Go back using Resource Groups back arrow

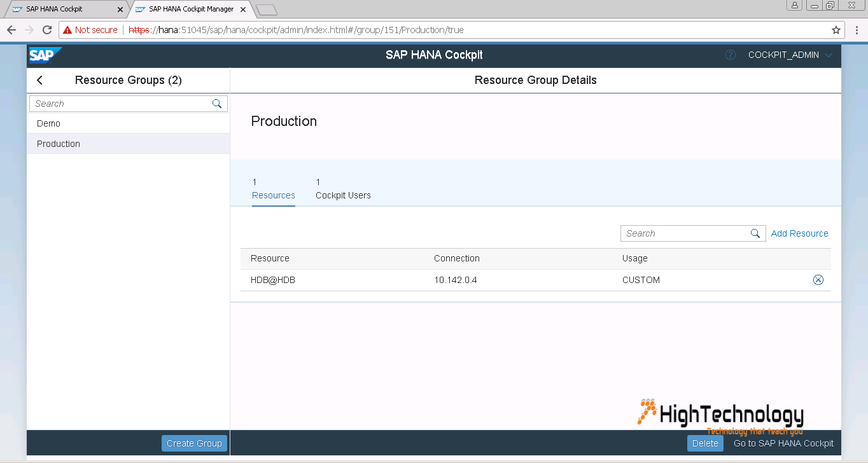click(40, 80)
